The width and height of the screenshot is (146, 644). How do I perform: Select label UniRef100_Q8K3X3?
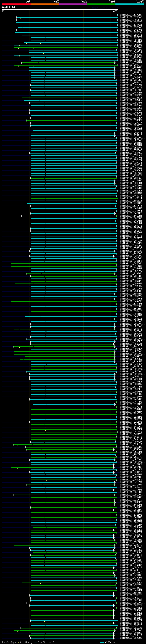[x=131, y=319]
